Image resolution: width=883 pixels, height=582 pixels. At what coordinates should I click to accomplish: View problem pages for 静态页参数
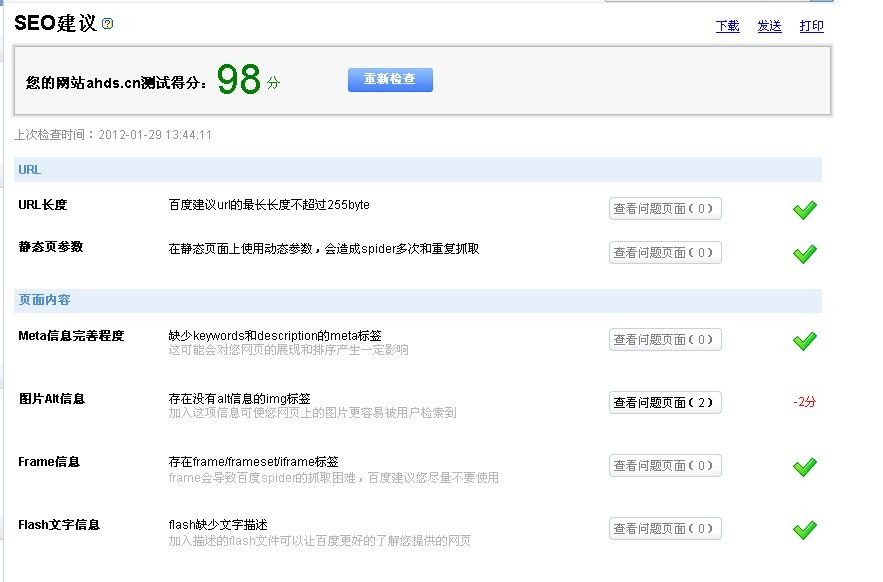click(x=665, y=253)
